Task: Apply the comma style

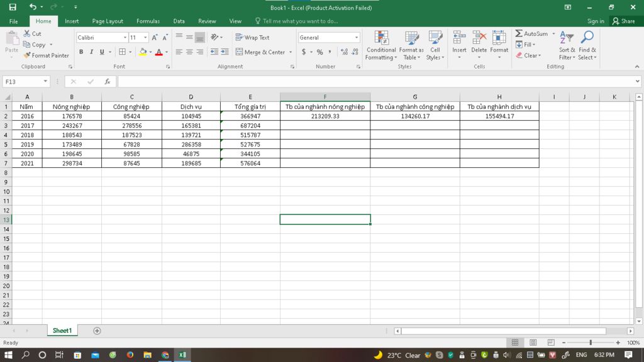Action: coord(330,52)
